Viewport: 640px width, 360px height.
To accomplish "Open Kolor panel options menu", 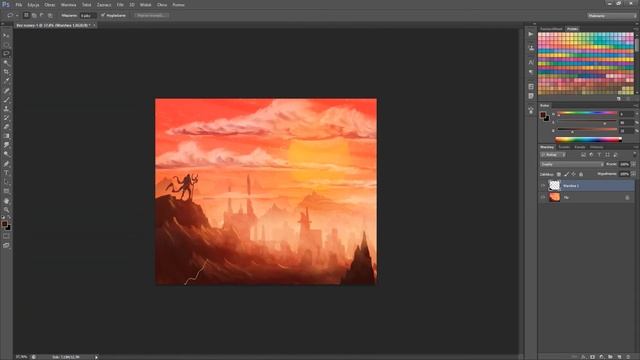I will (636, 106).
